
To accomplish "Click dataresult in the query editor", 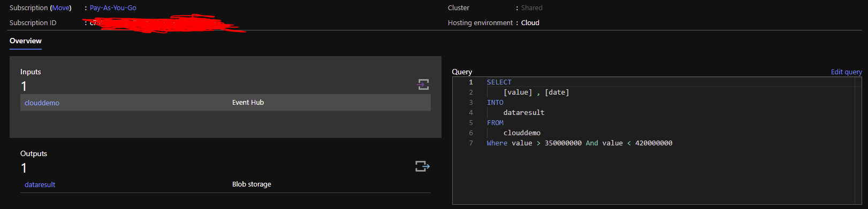I will click(x=524, y=113).
